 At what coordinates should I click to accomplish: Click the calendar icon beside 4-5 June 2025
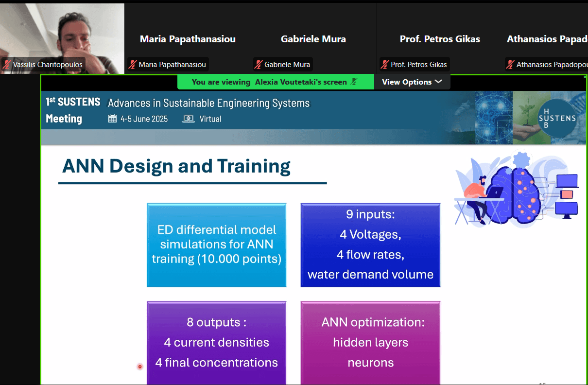(x=112, y=119)
